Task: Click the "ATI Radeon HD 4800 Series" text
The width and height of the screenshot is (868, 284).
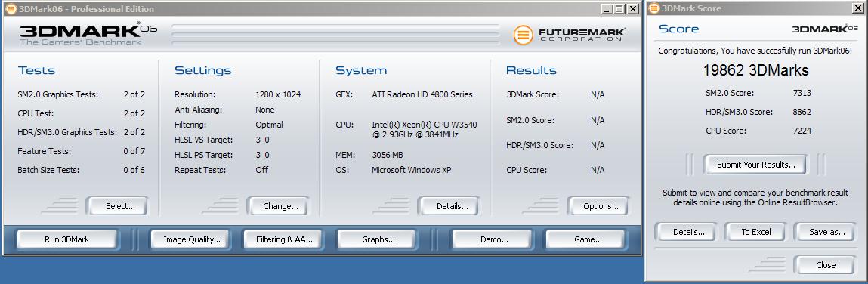Action: (422, 94)
